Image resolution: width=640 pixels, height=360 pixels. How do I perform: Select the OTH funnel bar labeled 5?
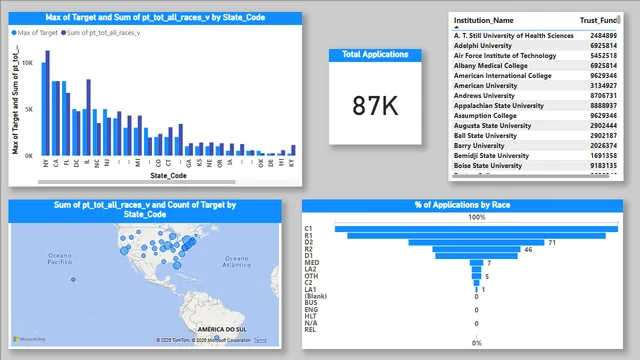pyautogui.click(x=476, y=276)
